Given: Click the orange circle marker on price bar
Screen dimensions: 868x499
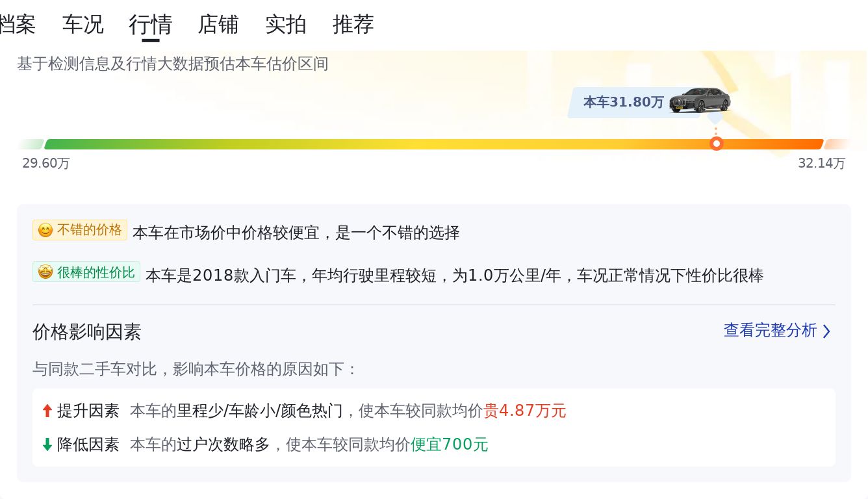Looking at the screenshot, I should coord(717,144).
